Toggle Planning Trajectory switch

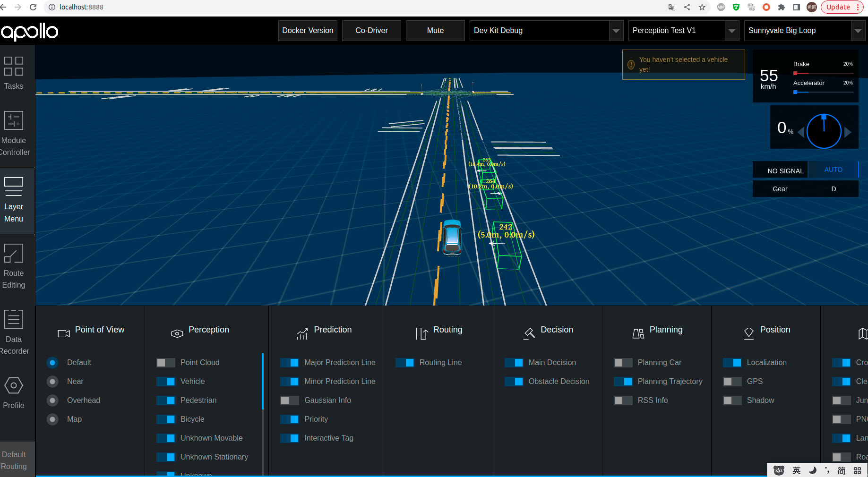point(623,382)
